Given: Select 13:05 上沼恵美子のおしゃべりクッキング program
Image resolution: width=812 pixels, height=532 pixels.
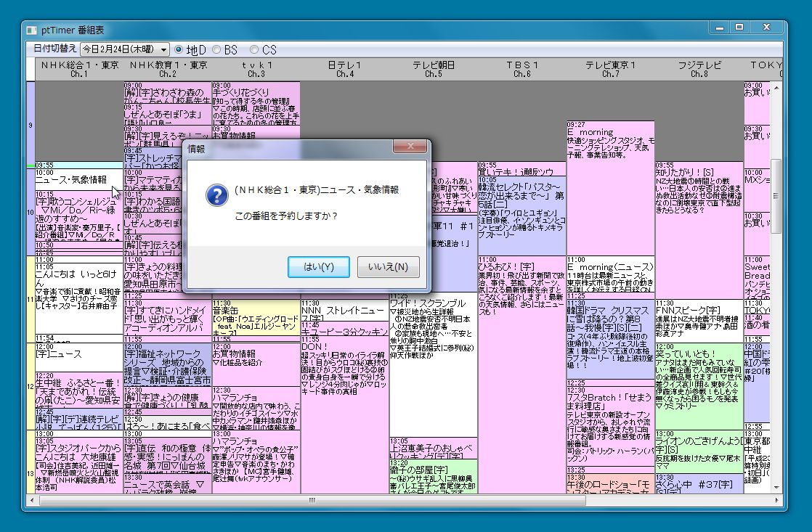Looking at the screenshot, I should coord(433,448).
